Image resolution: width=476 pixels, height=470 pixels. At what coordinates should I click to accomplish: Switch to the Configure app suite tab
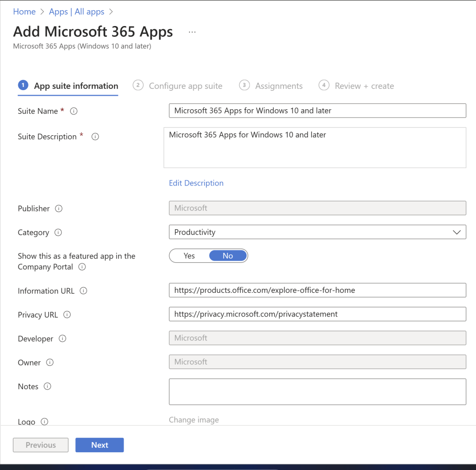[x=185, y=86]
